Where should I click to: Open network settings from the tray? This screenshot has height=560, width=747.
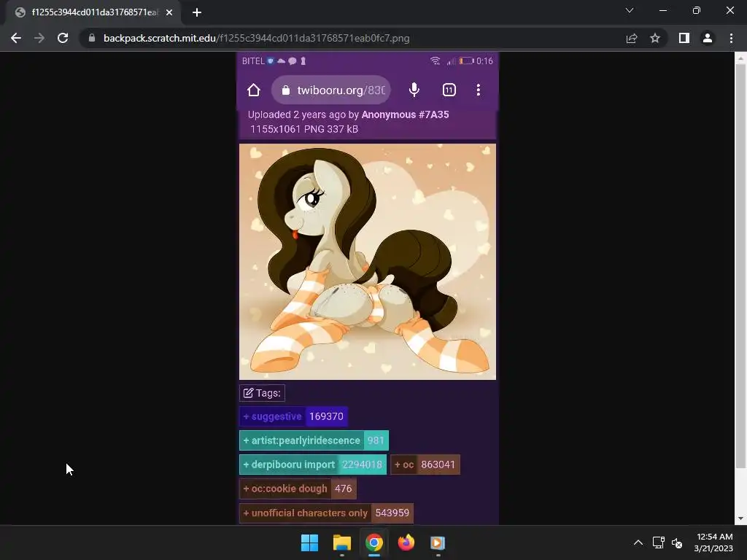pyautogui.click(x=659, y=542)
